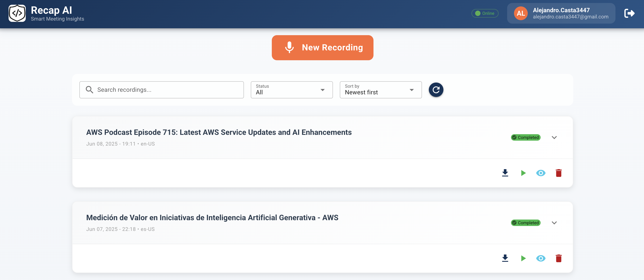Image resolution: width=644 pixels, height=280 pixels.
Task: Click the Recap AI logo icon
Action: [17, 13]
